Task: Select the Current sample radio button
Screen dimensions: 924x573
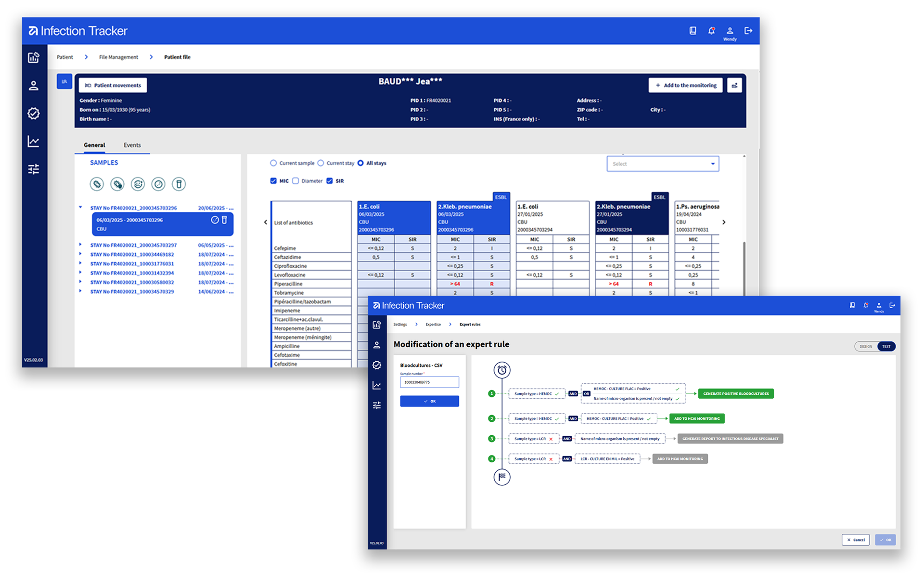Action: click(x=273, y=163)
